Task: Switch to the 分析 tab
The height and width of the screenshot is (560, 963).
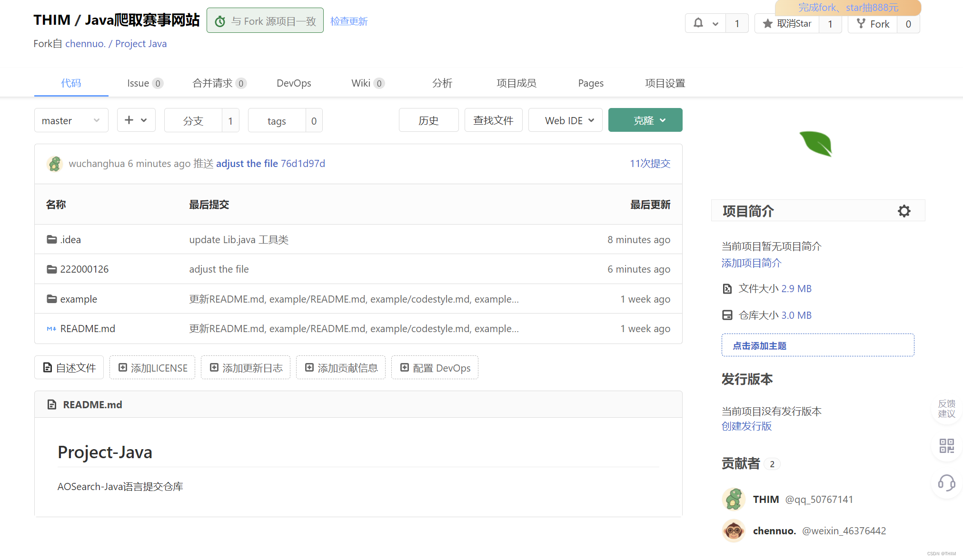Action: (442, 83)
